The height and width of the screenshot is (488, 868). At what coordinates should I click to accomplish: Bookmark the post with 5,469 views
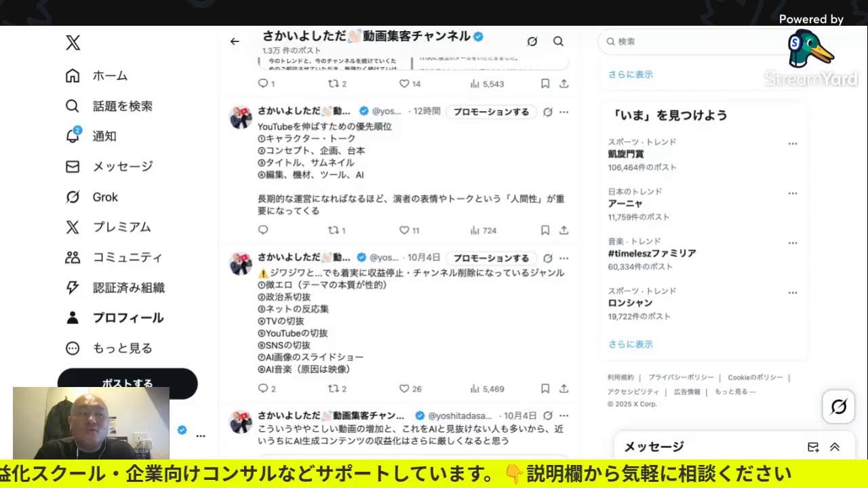(545, 389)
